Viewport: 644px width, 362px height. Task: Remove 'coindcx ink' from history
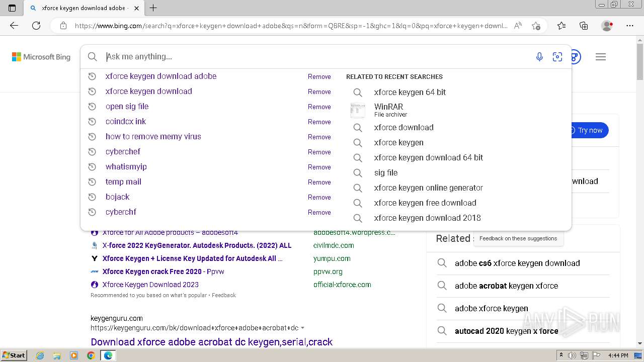pos(319,122)
